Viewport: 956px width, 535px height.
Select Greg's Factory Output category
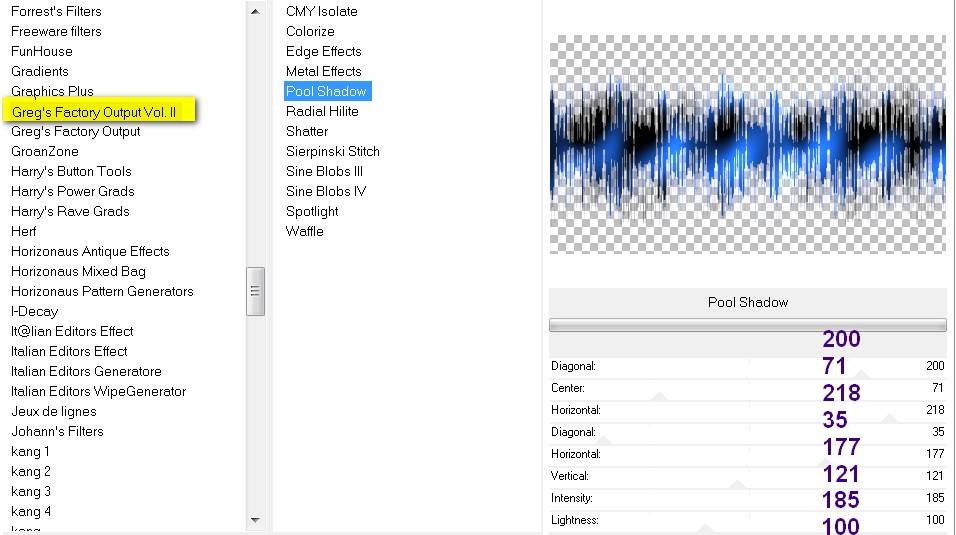76,131
